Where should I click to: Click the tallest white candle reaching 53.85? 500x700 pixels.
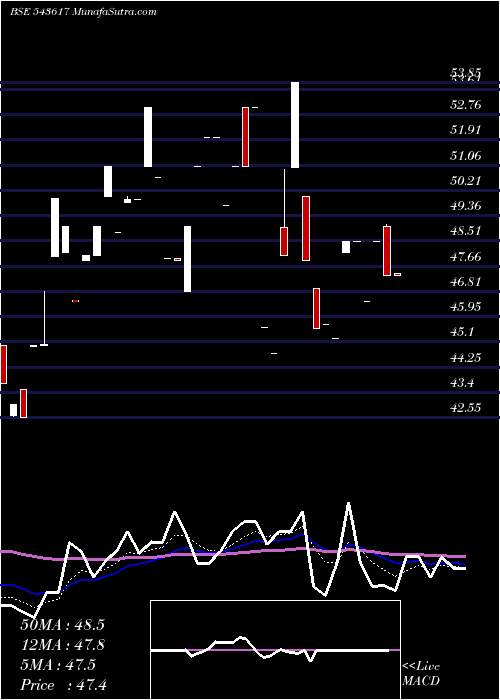pos(295,125)
